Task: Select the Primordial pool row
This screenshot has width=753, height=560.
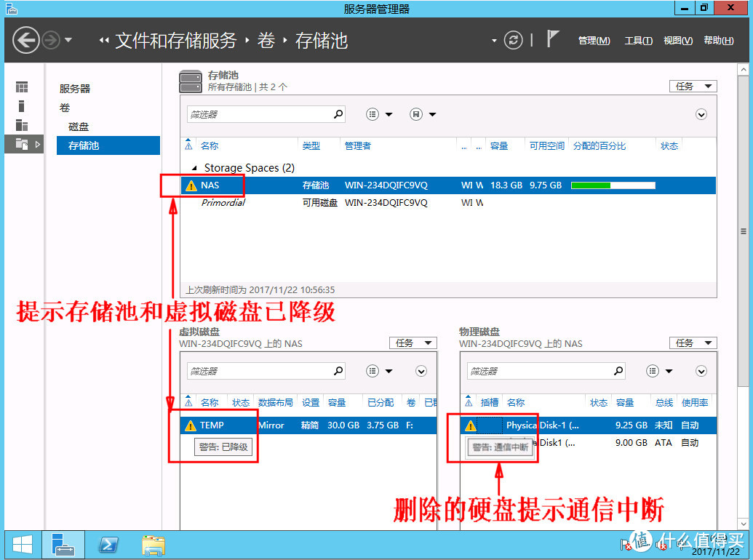Action: pyautogui.click(x=448, y=202)
